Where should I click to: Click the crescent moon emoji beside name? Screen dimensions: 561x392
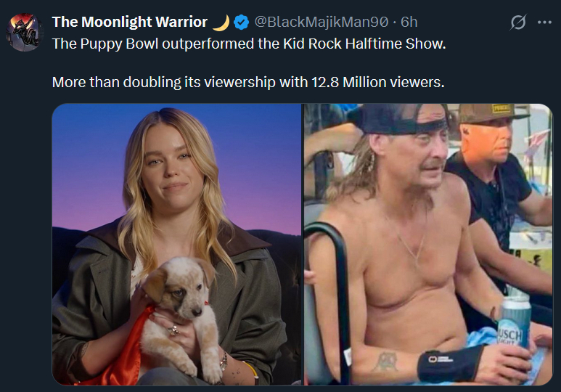click(221, 23)
